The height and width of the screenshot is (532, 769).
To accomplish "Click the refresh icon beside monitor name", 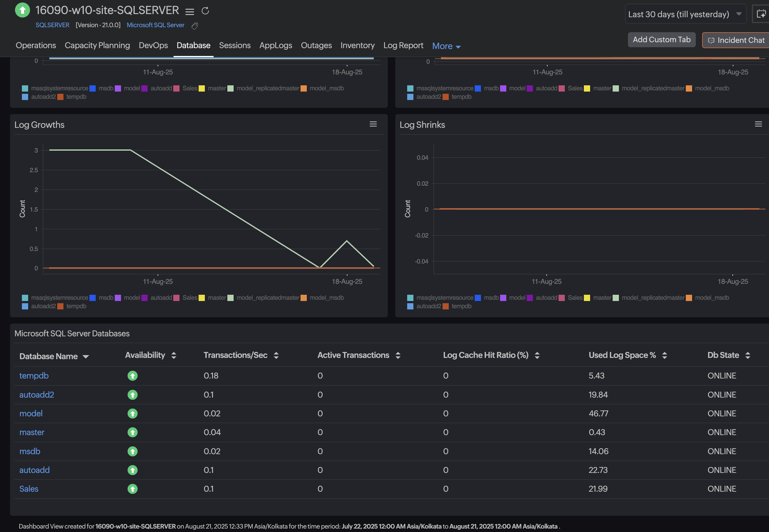I will coord(205,11).
